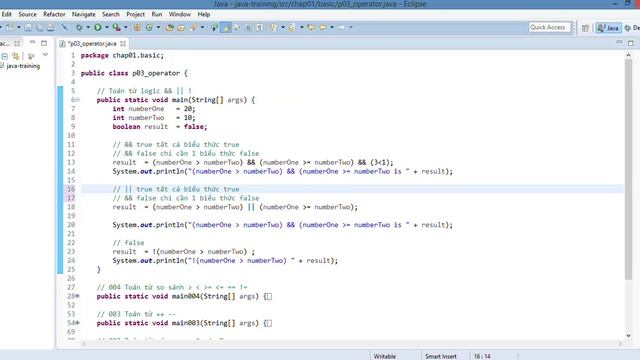Click the Debug bug icon
The image size is (640, 360).
click(x=79, y=27)
